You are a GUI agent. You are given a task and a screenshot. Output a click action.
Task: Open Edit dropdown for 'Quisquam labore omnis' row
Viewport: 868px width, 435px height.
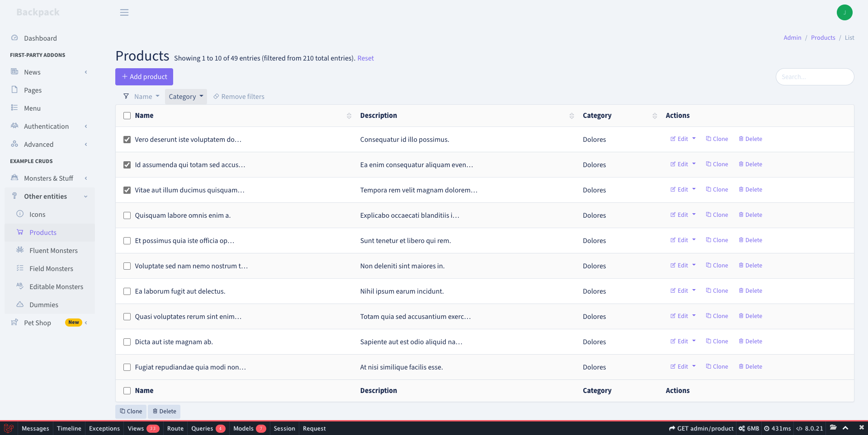pos(694,215)
